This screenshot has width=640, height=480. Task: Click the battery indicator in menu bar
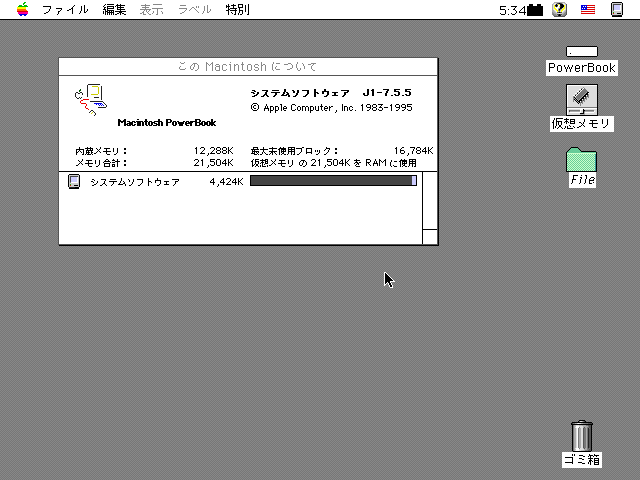click(x=535, y=10)
